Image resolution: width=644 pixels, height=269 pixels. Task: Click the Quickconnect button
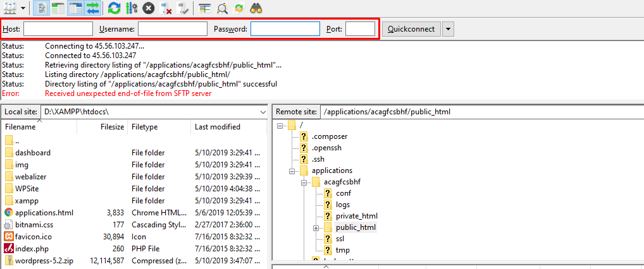pos(411,29)
